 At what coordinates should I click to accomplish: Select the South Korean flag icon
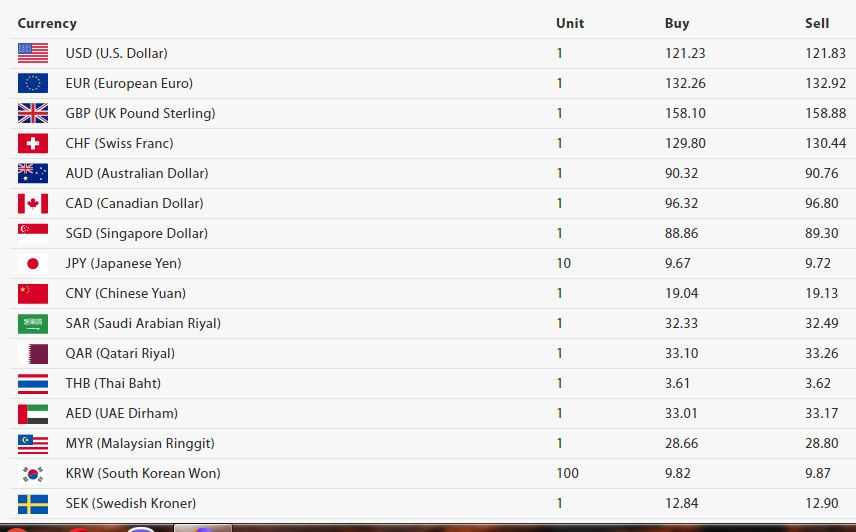click(33, 474)
